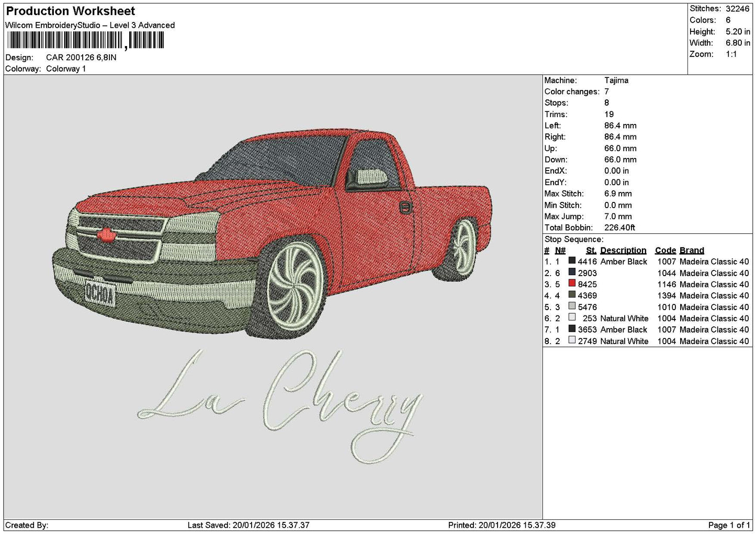Click the Min Stitch value '0.0 mm'
Viewport: 756px width, 534px height.
coord(619,205)
